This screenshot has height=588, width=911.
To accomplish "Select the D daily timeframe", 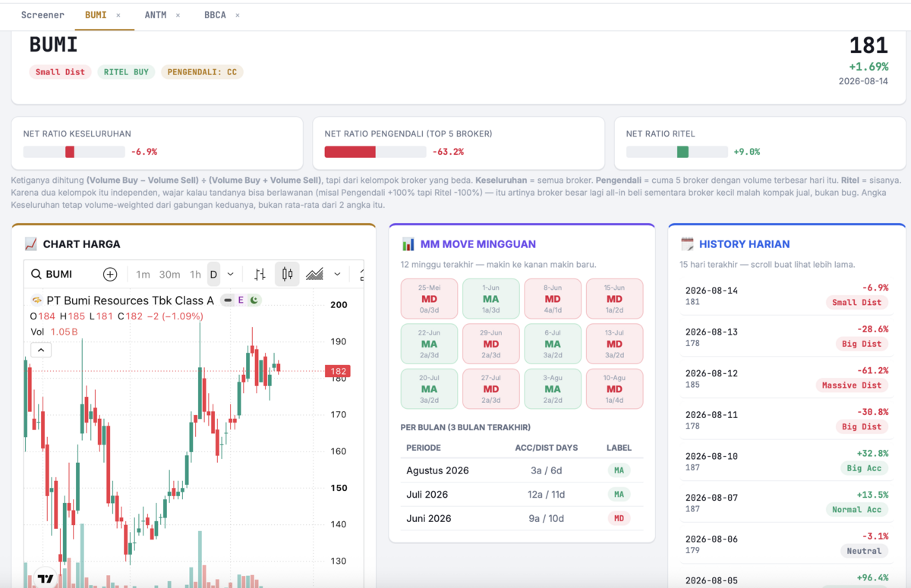I will [213, 275].
